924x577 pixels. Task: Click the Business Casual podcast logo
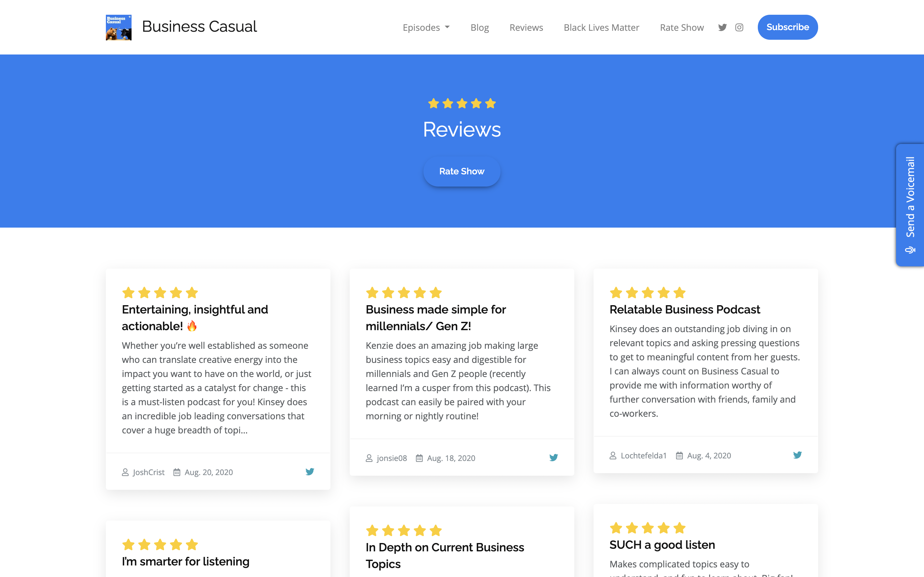point(118,27)
